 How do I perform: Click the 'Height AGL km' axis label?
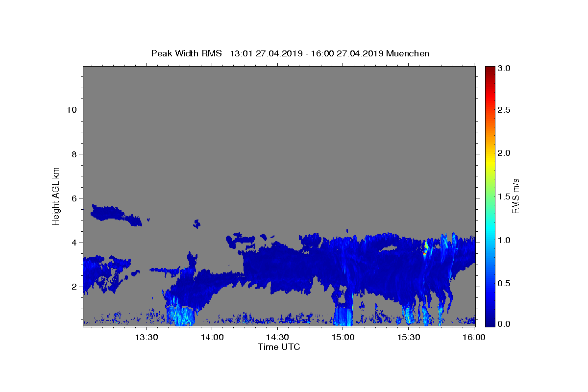pyautogui.click(x=56, y=196)
